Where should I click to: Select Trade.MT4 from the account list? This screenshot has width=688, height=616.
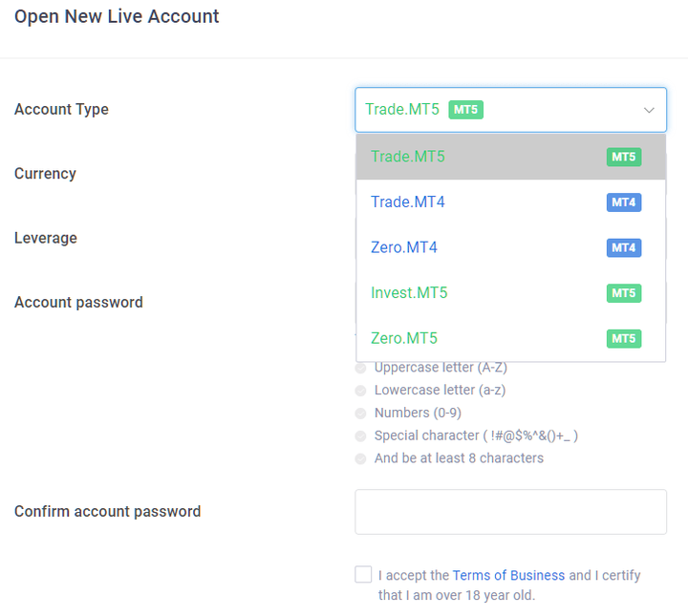[x=510, y=202]
